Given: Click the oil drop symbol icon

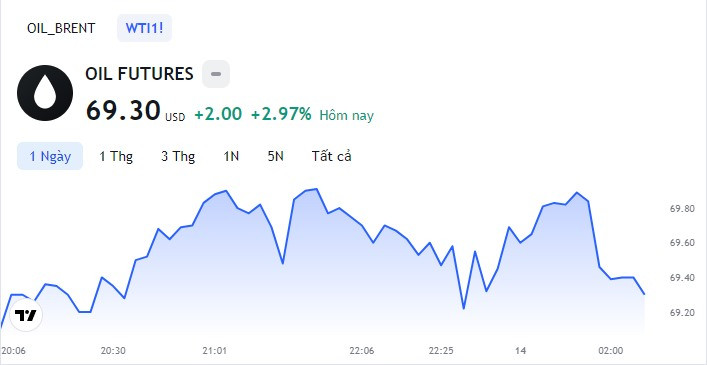Looking at the screenshot, I should pyautogui.click(x=45, y=93).
